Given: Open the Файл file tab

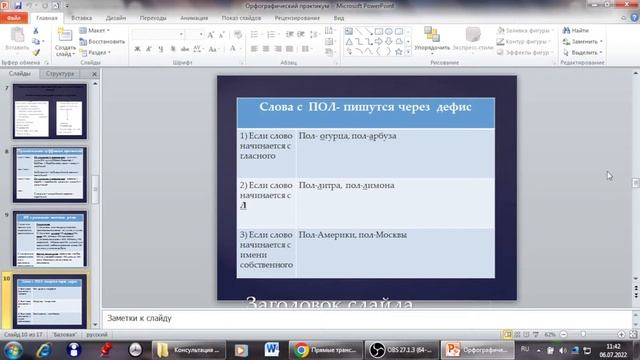Looking at the screenshot, I should coord(14,18).
